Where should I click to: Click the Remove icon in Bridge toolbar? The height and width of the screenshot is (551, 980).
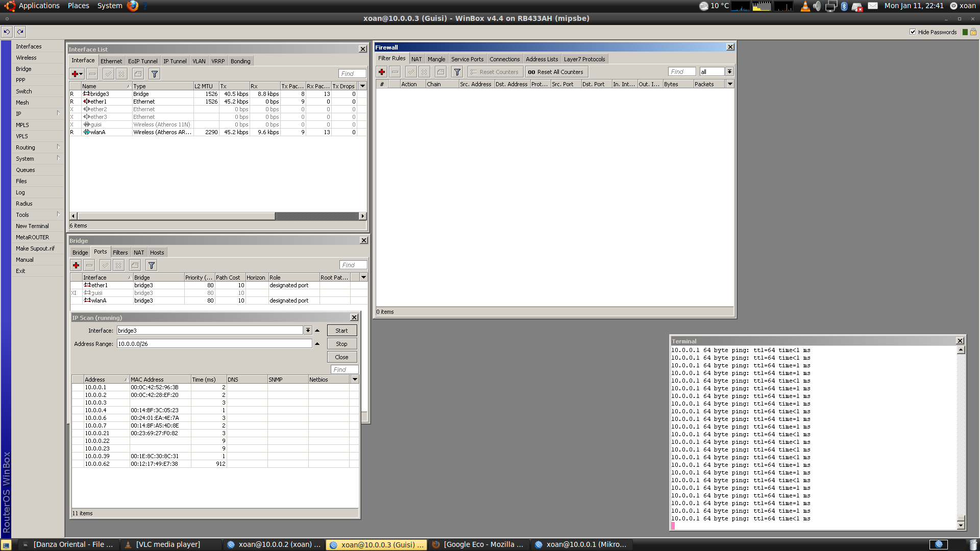coord(89,265)
